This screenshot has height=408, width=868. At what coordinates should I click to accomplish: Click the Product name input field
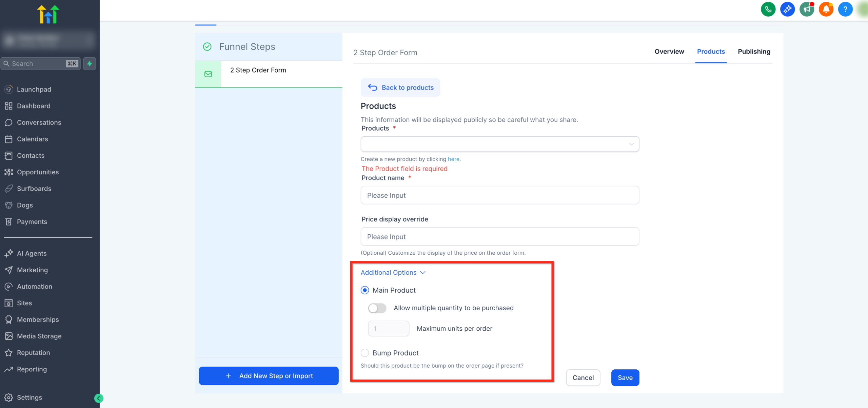(499, 195)
